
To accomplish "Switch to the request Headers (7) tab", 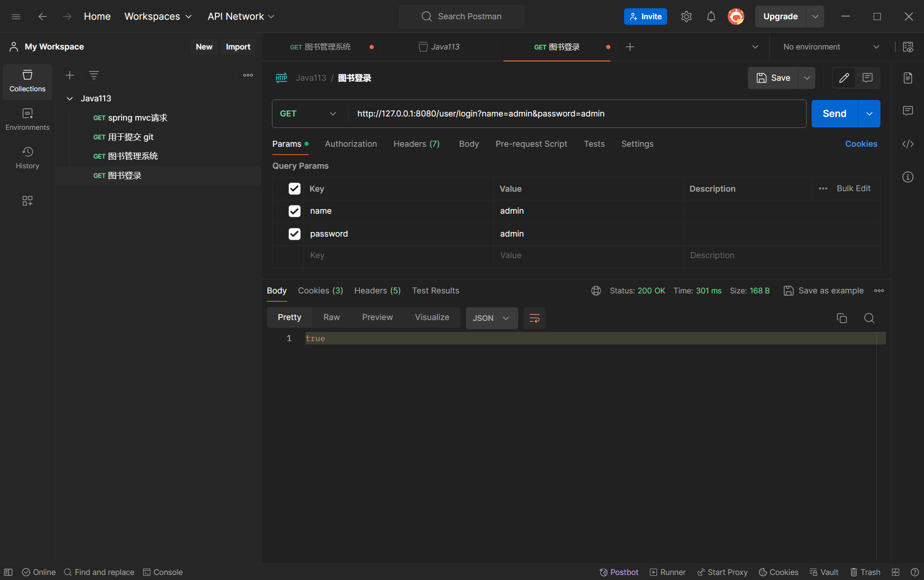I will pyautogui.click(x=416, y=144).
